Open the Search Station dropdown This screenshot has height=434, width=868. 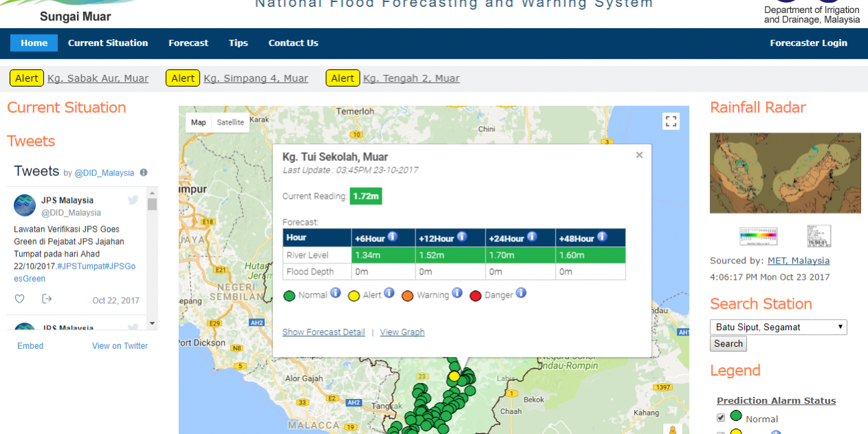coord(778,327)
